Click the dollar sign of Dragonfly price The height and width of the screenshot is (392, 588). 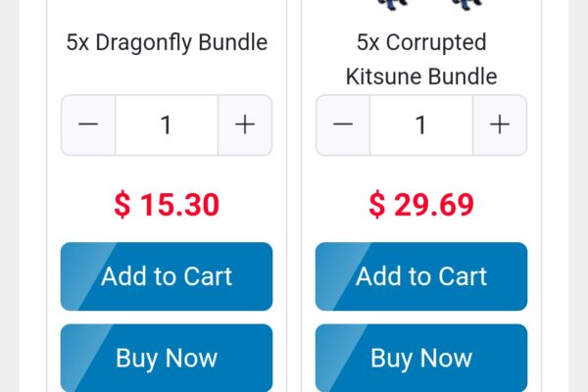122,205
